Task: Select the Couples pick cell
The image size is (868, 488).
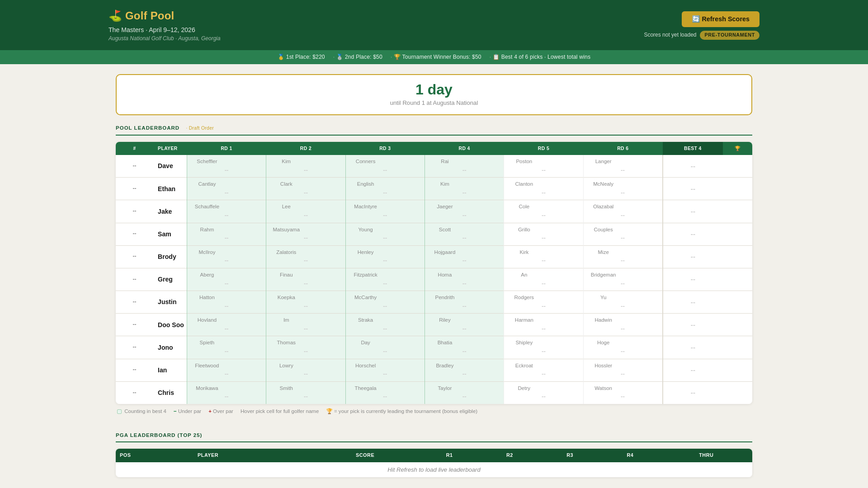Action: (x=623, y=235)
